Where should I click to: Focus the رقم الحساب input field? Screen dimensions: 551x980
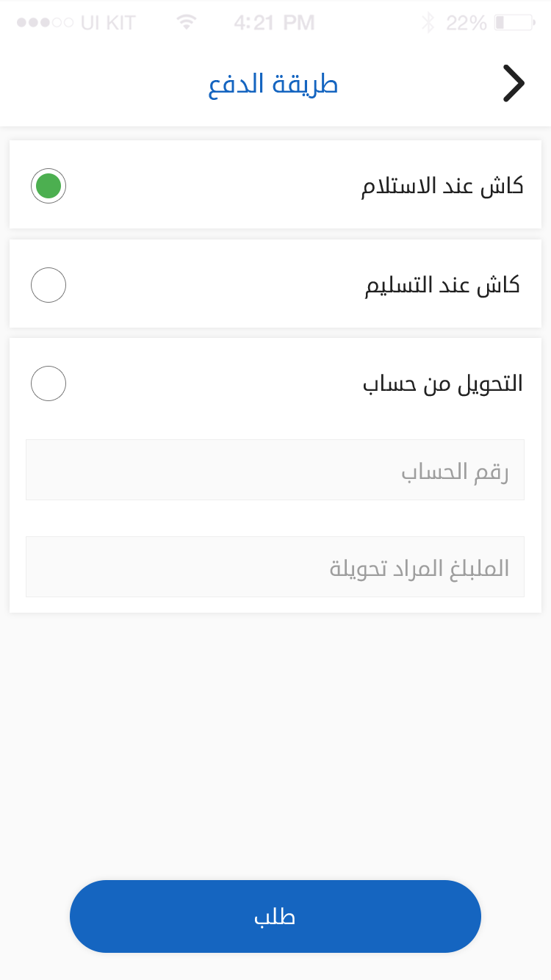pyautogui.click(x=275, y=470)
